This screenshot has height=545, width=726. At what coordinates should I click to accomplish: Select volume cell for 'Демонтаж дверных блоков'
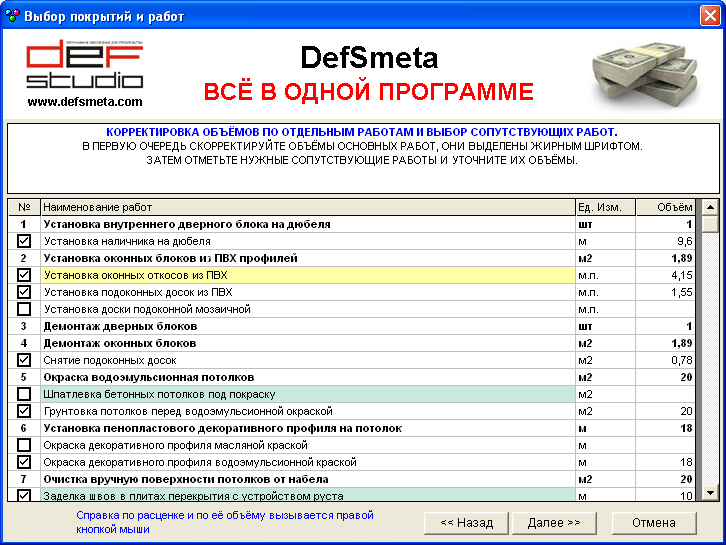[x=665, y=326]
